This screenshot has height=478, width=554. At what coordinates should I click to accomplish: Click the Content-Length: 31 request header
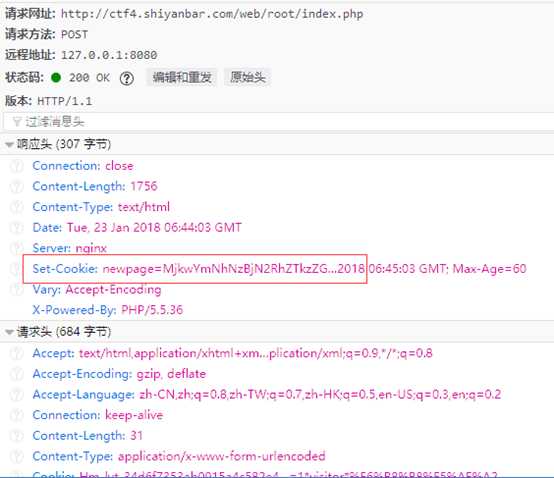point(88,436)
